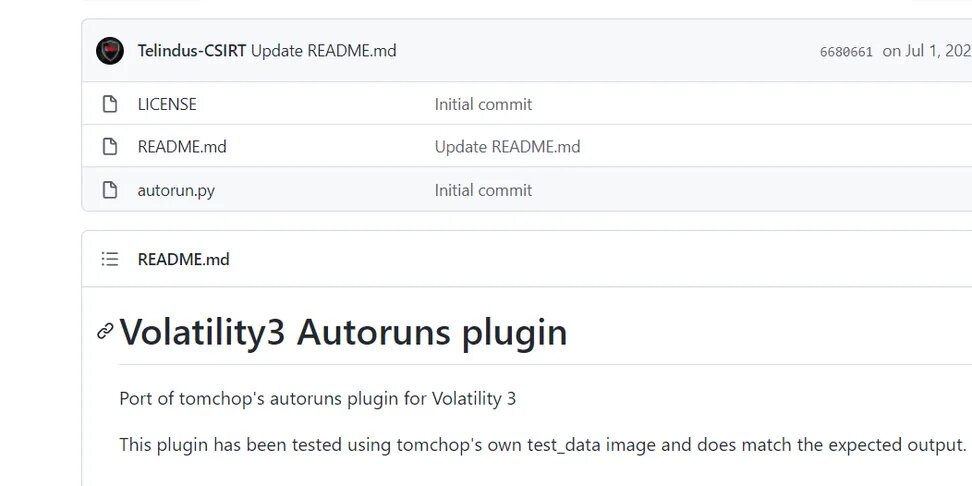
Task: Open the autorun.py file
Action: pos(176,190)
